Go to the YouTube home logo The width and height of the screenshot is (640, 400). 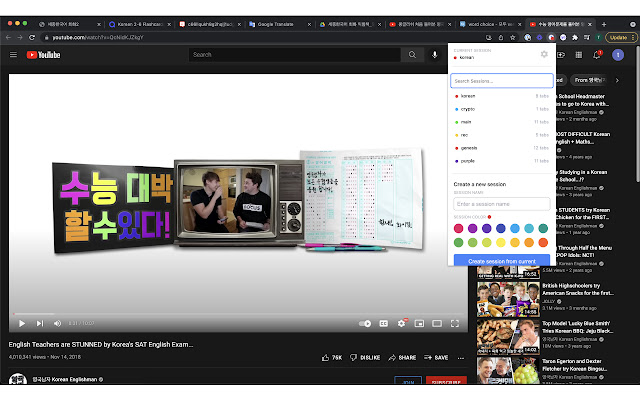pos(43,55)
